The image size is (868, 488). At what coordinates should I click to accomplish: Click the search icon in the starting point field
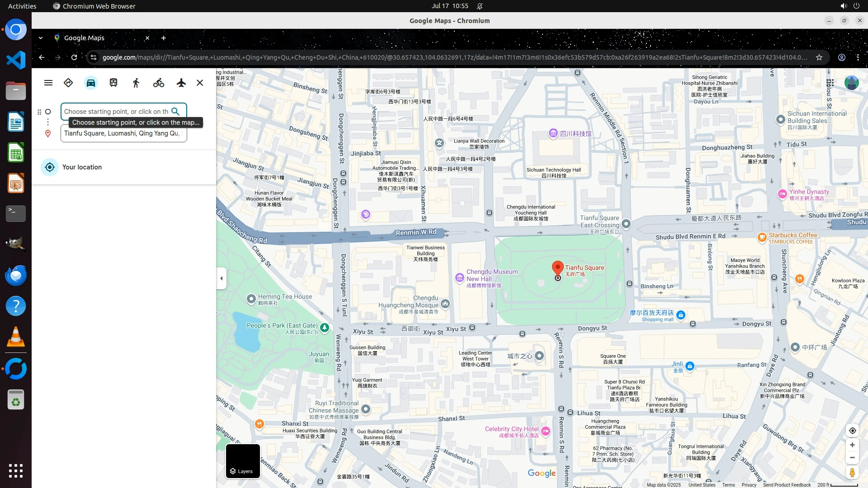click(175, 111)
